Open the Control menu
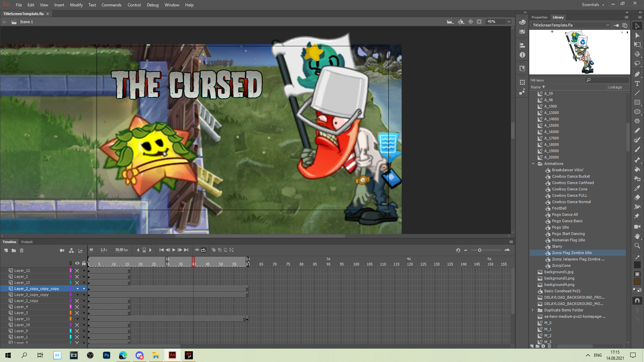This screenshot has height=362, width=644. point(134,5)
